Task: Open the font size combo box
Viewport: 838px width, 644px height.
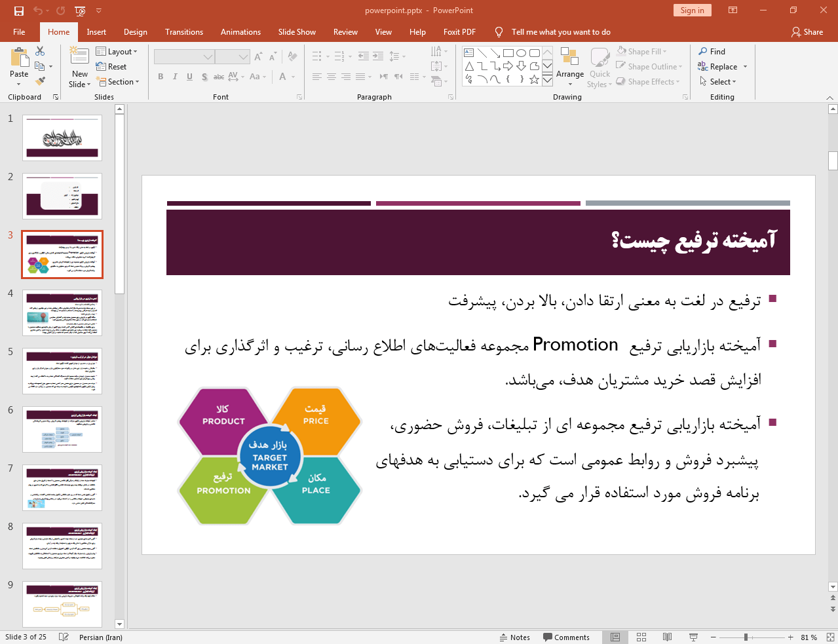Action: [x=232, y=57]
